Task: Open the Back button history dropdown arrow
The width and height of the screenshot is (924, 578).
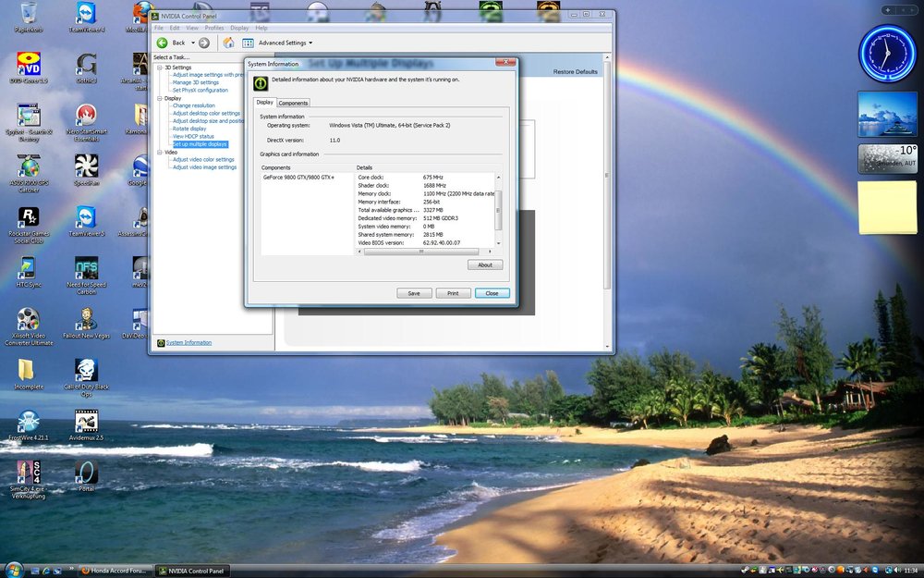Action: tap(193, 43)
